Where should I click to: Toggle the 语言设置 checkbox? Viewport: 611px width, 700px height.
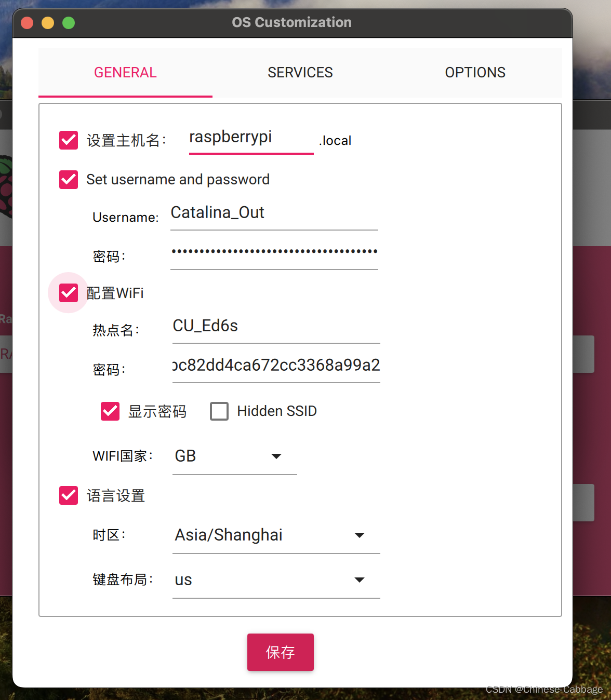69,495
